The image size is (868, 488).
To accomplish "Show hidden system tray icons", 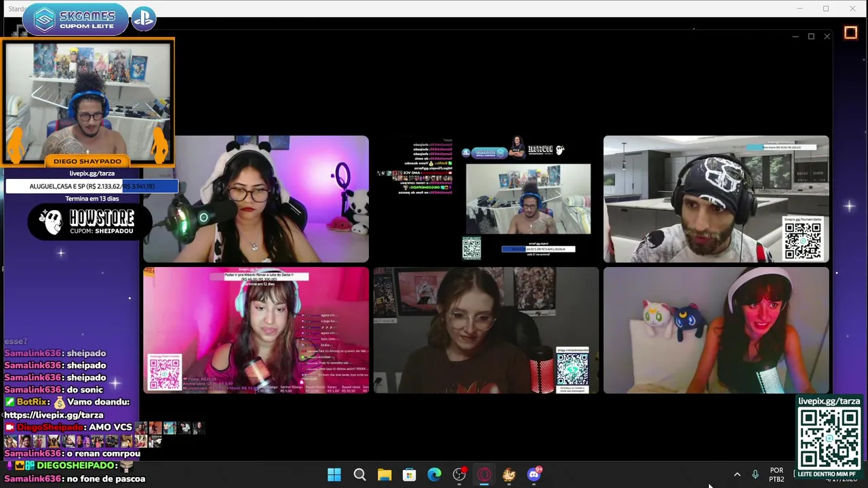I will 737,475.
